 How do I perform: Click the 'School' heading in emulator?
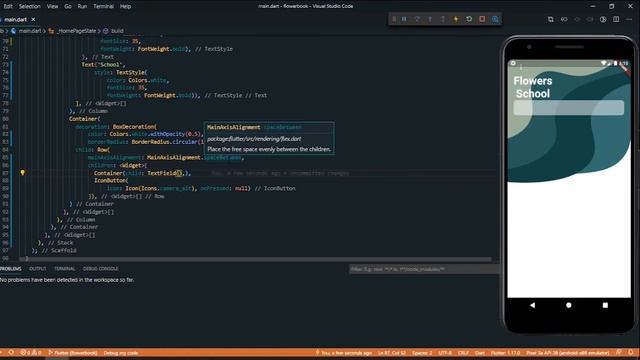click(x=533, y=93)
